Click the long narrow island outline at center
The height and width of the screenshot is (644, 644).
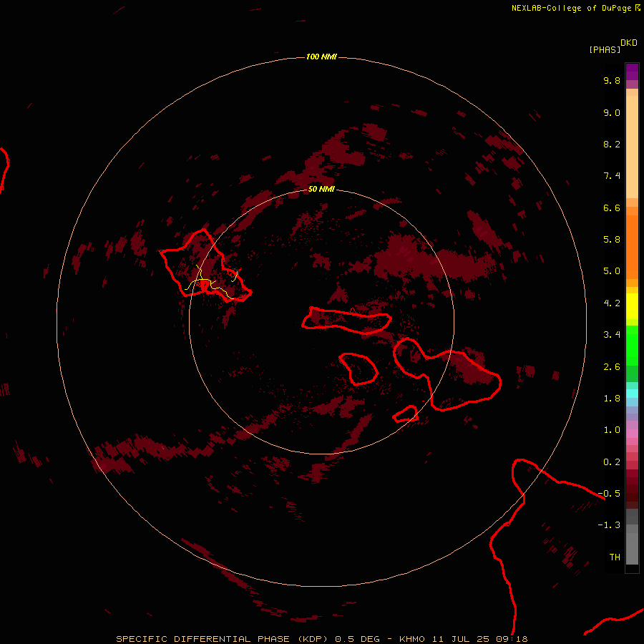tap(346, 321)
